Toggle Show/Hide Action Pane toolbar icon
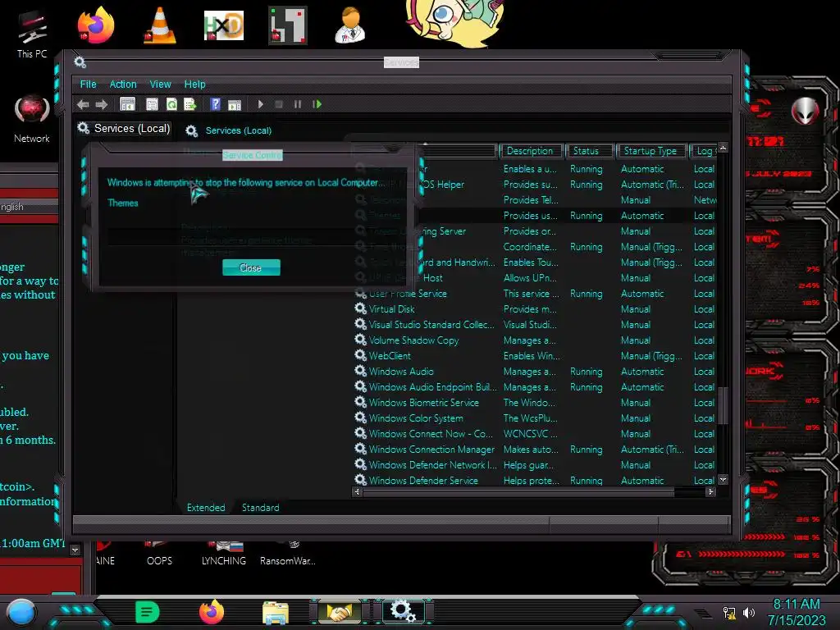Screen dimensions: 840x630 pyautogui.click(x=235, y=104)
